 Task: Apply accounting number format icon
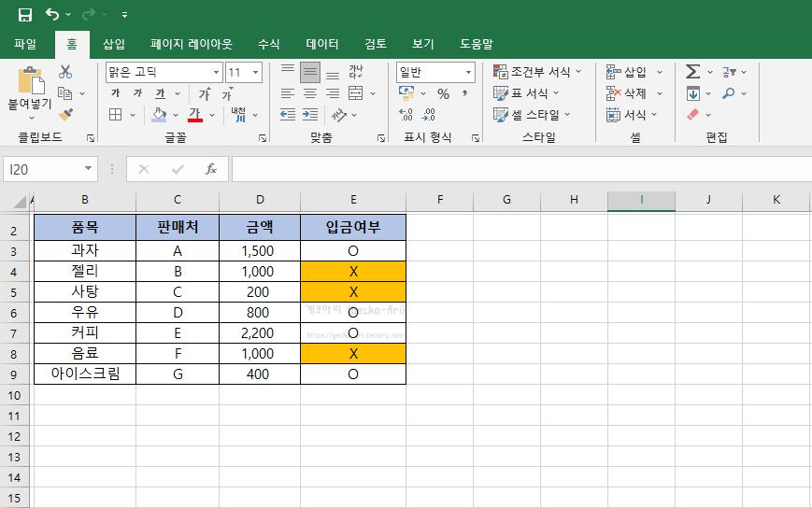click(x=407, y=93)
